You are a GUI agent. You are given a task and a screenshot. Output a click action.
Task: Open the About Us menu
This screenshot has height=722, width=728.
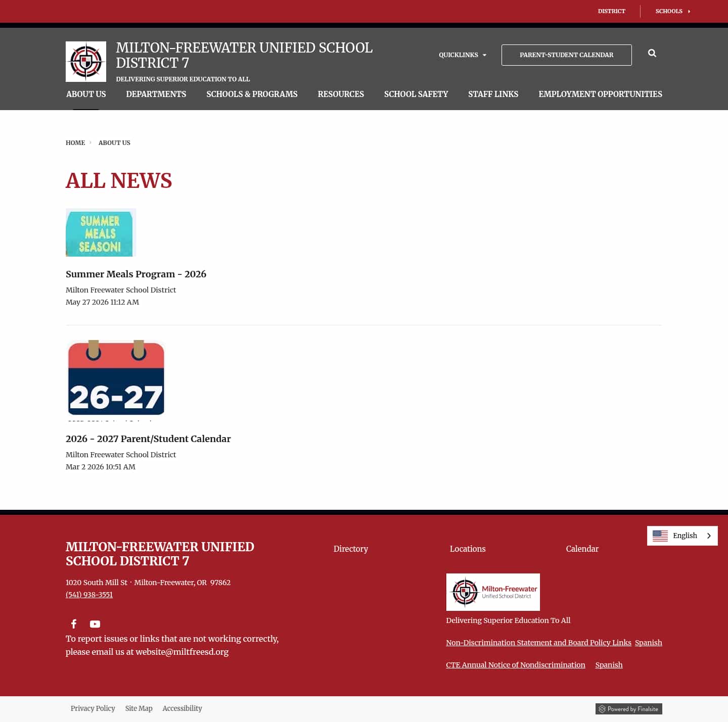click(86, 94)
